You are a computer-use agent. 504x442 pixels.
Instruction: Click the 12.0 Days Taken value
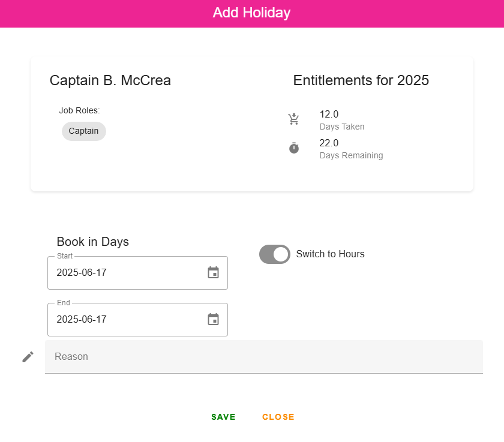(329, 114)
